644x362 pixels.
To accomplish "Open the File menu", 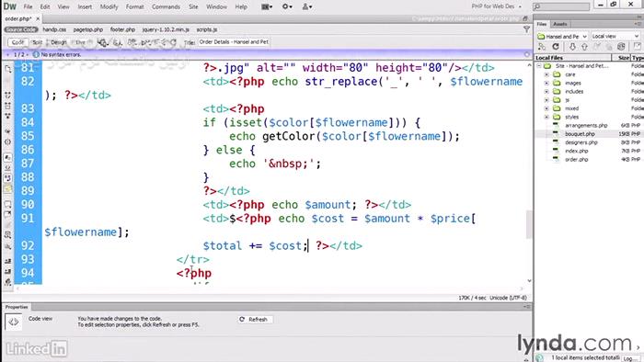I will 28,6.
